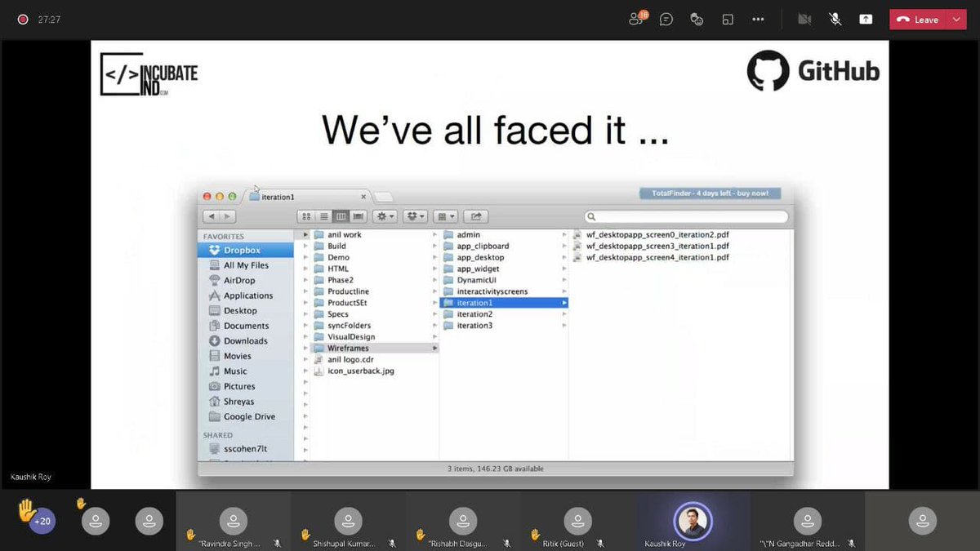Open the Finder arrange-by dropdown
980x551 pixels.
446,216
